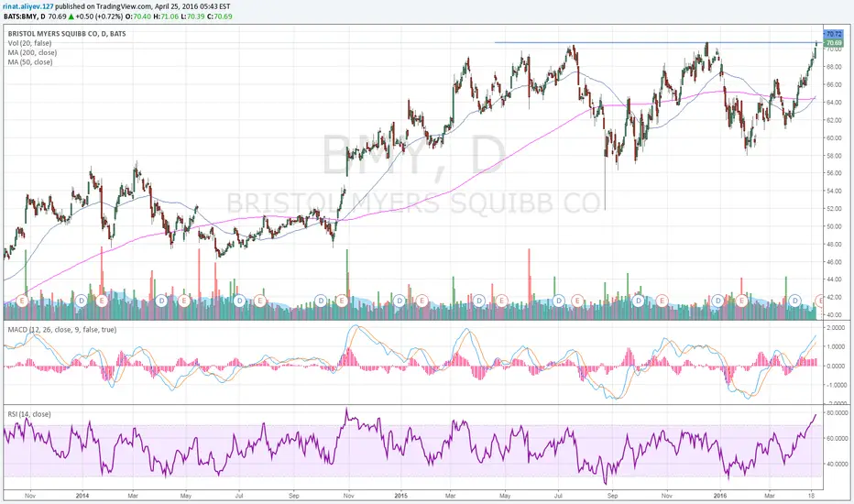Click the April 2016 dividend D marker
The image size is (854, 504).
(795, 301)
